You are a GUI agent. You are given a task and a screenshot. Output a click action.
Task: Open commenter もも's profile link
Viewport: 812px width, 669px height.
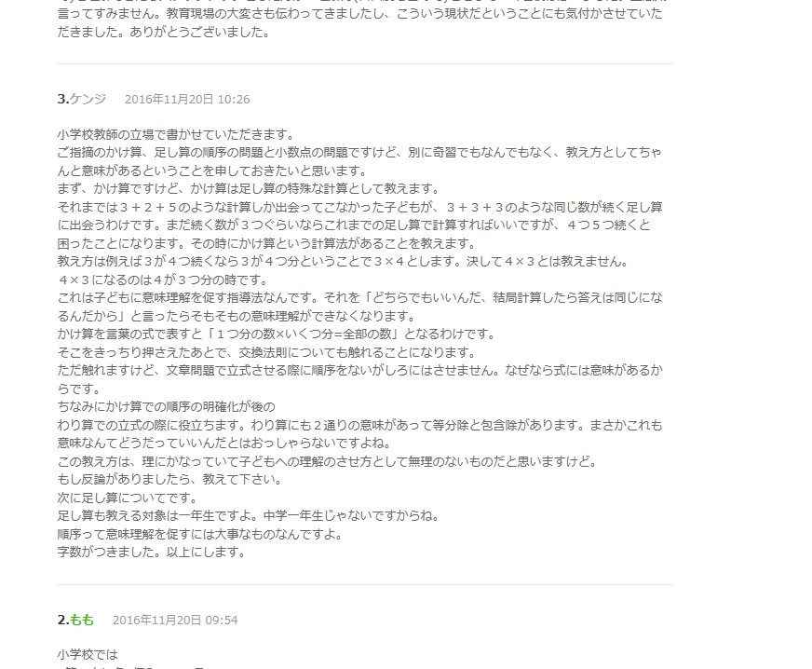82,620
